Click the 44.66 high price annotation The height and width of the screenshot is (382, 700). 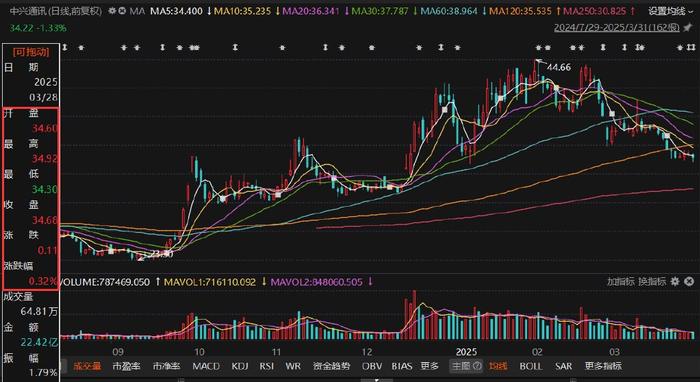coord(559,67)
